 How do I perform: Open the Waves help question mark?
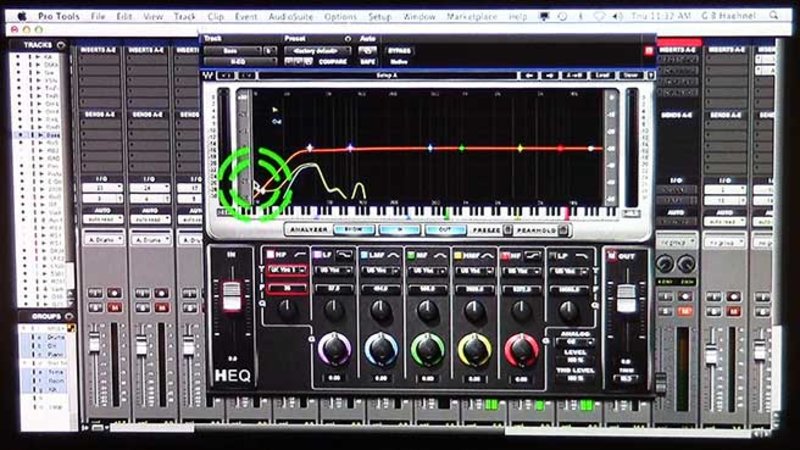(x=651, y=76)
